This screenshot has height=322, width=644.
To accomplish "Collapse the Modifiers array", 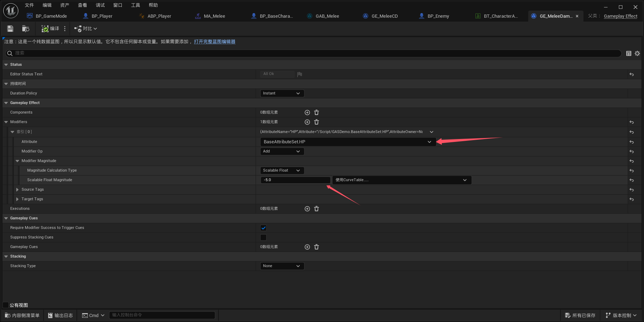I will point(6,122).
